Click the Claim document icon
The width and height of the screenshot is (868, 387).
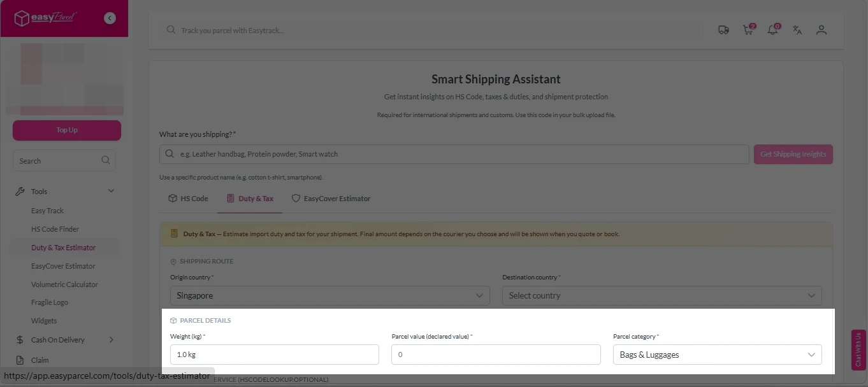20,360
